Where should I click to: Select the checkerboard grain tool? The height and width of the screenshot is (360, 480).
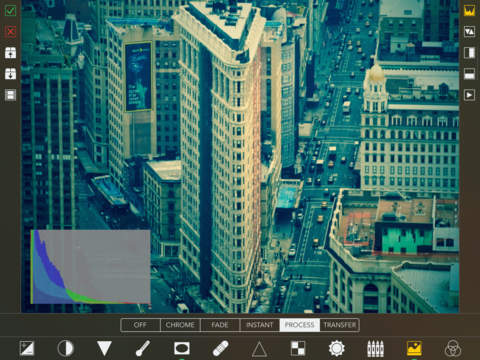pos(298,349)
